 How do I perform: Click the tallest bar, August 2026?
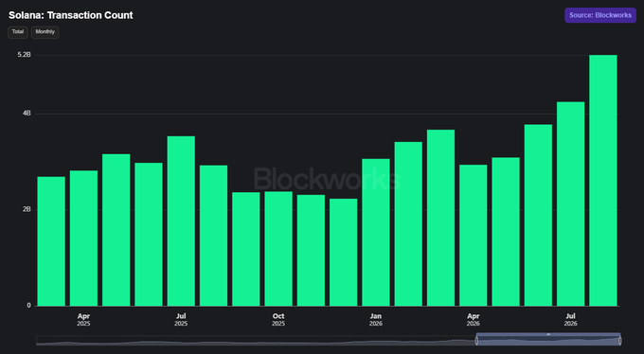point(603,180)
